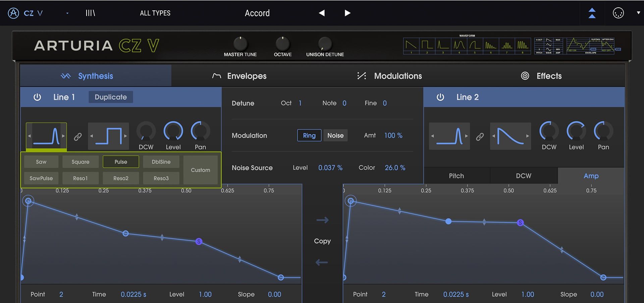The height and width of the screenshot is (303, 644).
Task: Select Line 2 envelope sustain point S
Action: coord(520,222)
